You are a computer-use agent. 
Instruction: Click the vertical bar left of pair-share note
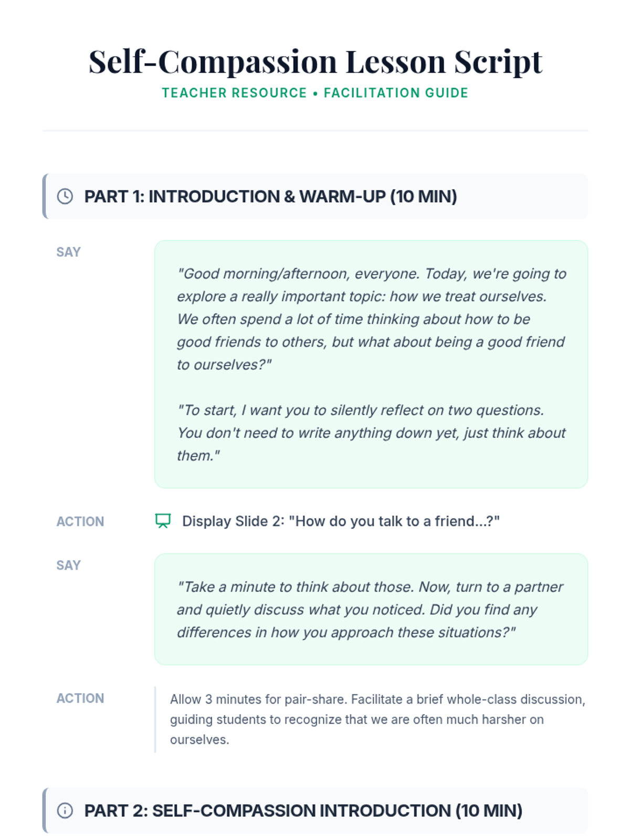pyautogui.click(x=155, y=719)
